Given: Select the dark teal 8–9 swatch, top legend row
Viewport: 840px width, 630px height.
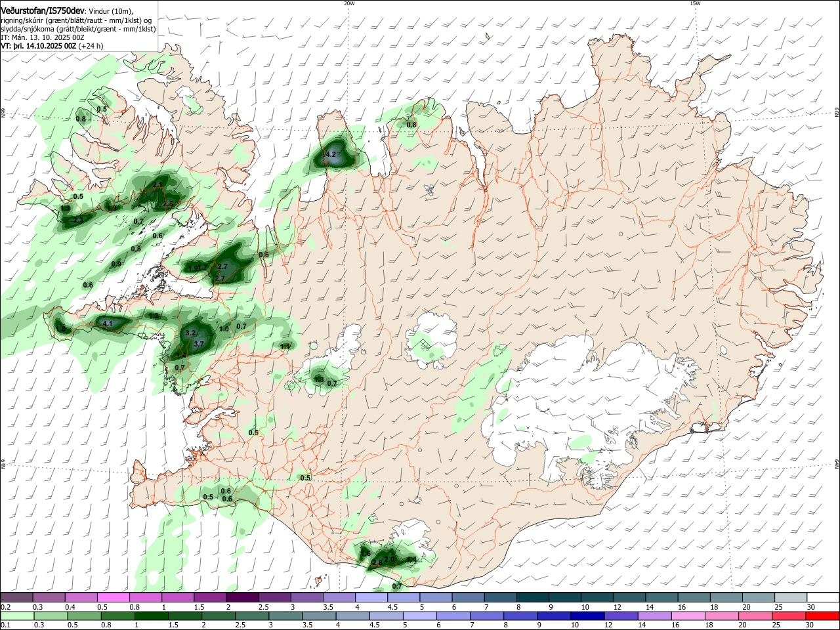Looking at the screenshot, I should 533,597.
